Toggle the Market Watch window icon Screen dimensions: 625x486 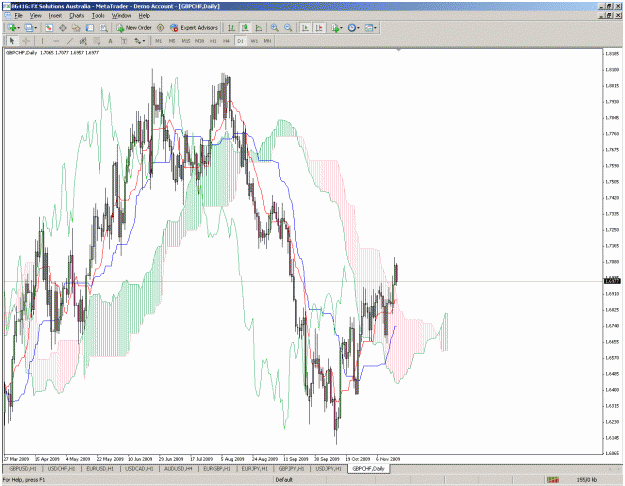pyautogui.click(x=49, y=28)
